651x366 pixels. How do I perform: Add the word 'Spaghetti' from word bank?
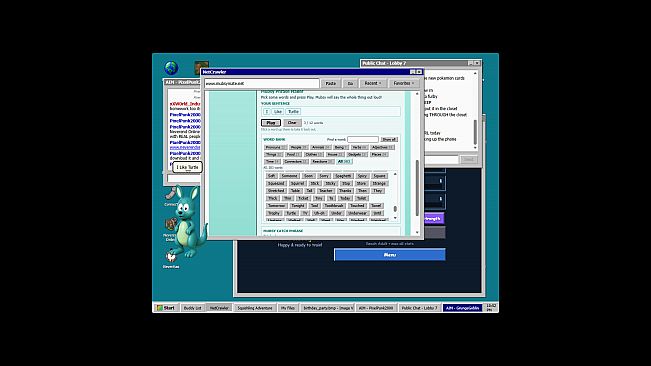343,176
